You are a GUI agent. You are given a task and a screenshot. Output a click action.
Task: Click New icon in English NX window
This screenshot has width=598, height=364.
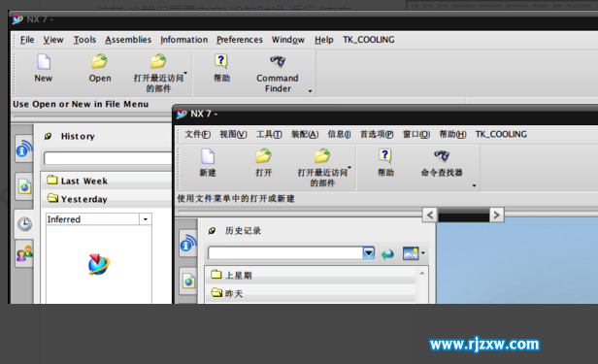tap(44, 62)
